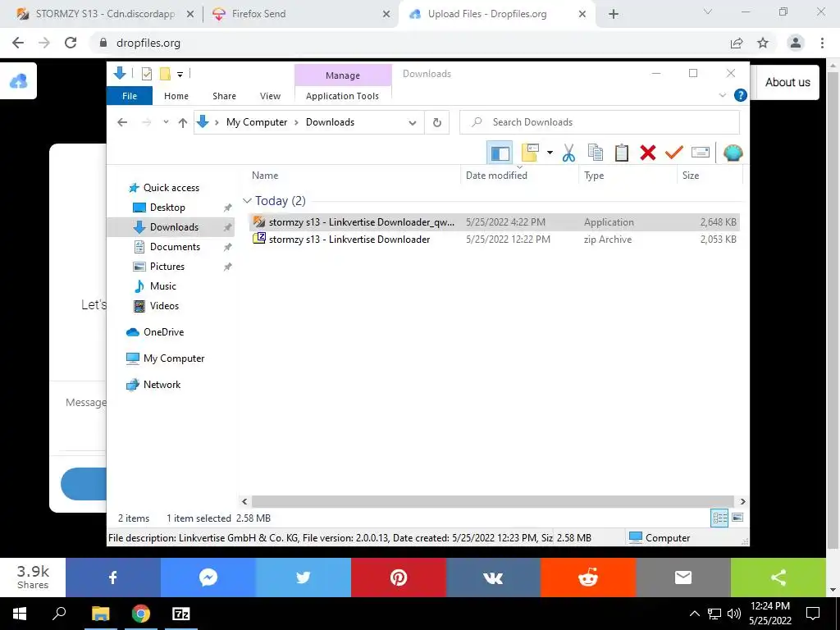Click Downloads in address breadcrumb
This screenshot has width=840, height=630.
point(330,122)
